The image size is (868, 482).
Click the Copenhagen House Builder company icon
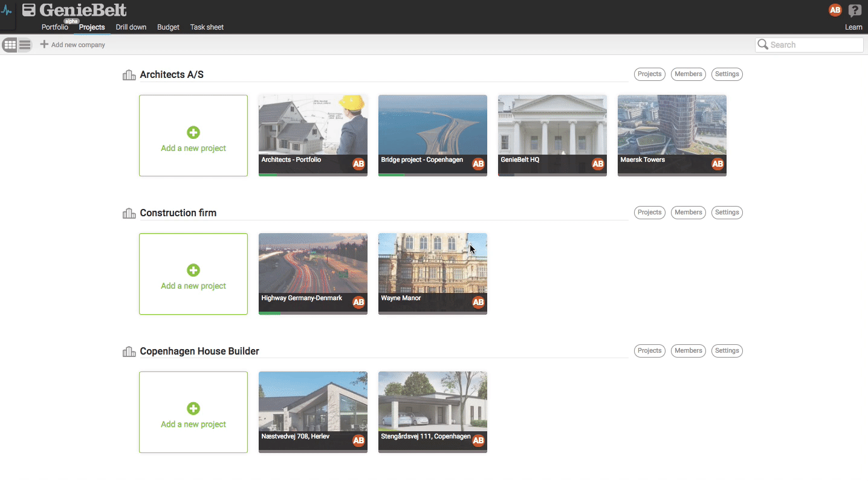tap(129, 352)
